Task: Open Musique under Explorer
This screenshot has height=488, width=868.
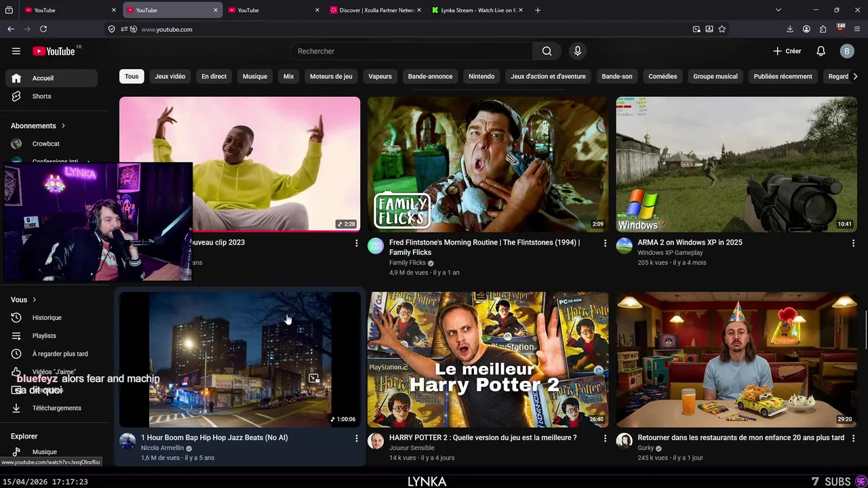Action: [52, 452]
